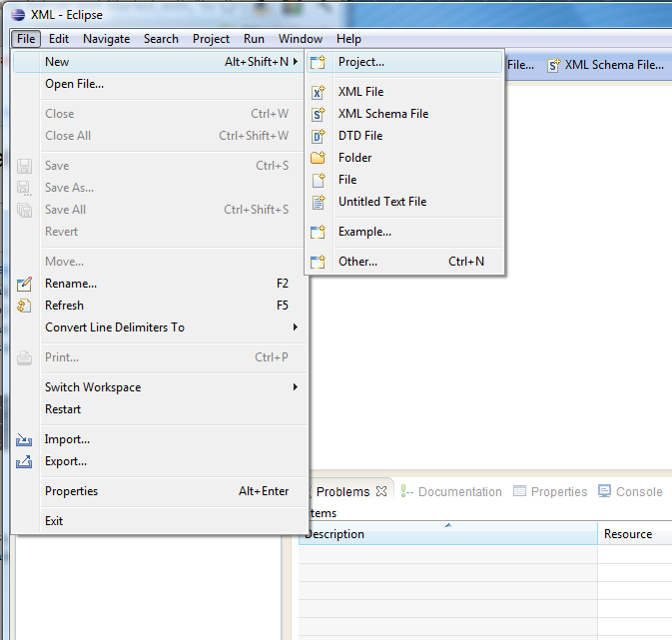Select Untitled Text File entry

404,202
